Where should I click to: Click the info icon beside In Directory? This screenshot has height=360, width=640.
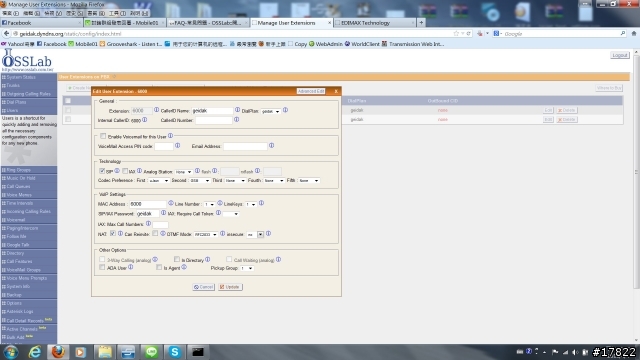[x=208, y=259]
